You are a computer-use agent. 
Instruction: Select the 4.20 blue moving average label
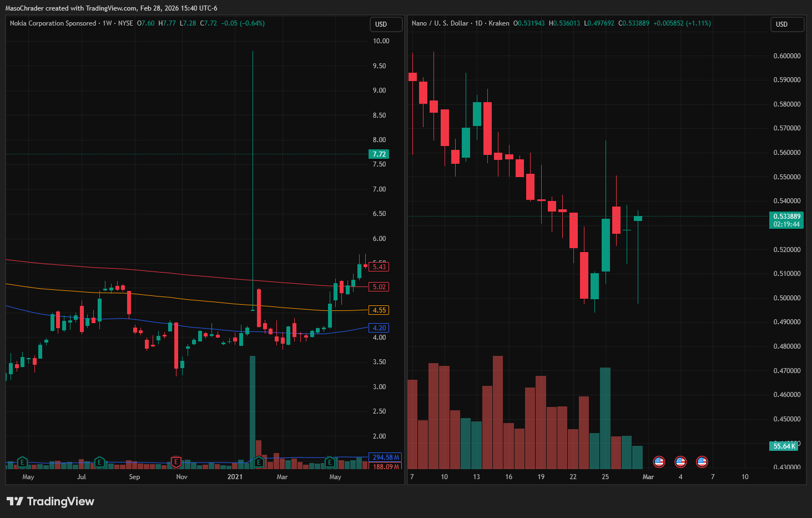[379, 328]
